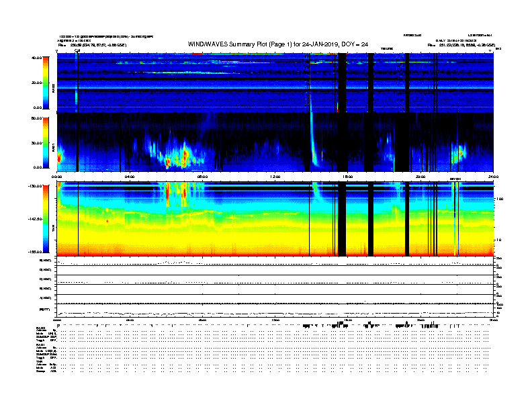Click the 04:00 time label under RAD1 panel
The width and height of the screenshot is (532, 411).
click(130, 177)
